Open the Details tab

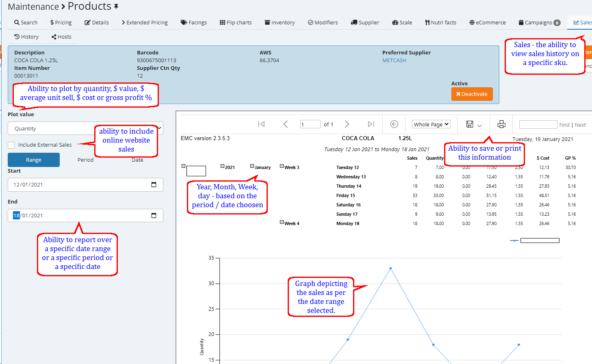coord(97,22)
